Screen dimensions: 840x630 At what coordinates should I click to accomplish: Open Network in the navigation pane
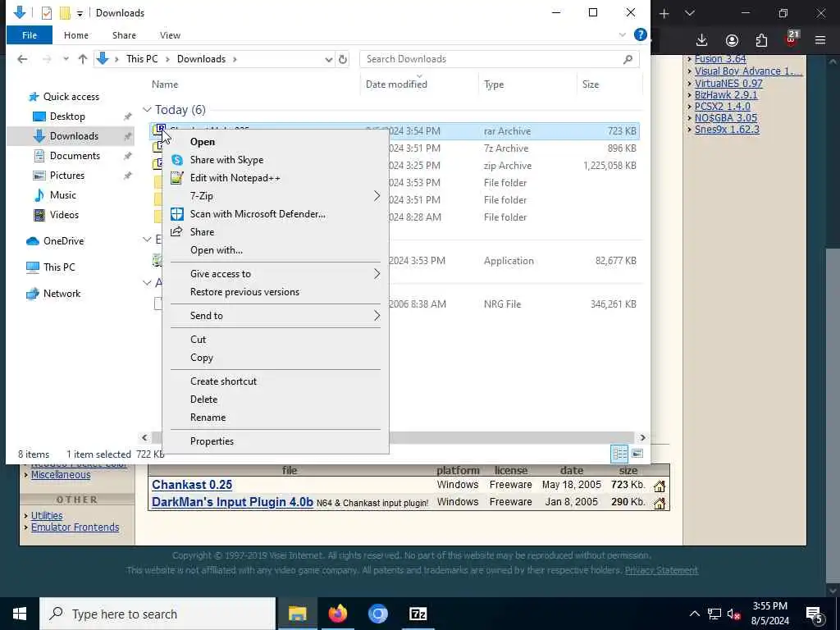pyautogui.click(x=62, y=294)
